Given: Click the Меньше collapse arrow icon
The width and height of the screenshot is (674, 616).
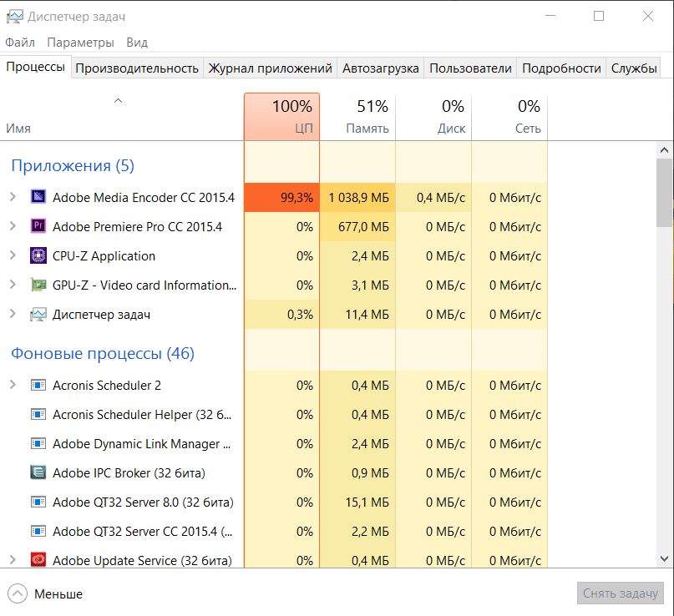Looking at the screenshot, I should [x=18, y=593].
